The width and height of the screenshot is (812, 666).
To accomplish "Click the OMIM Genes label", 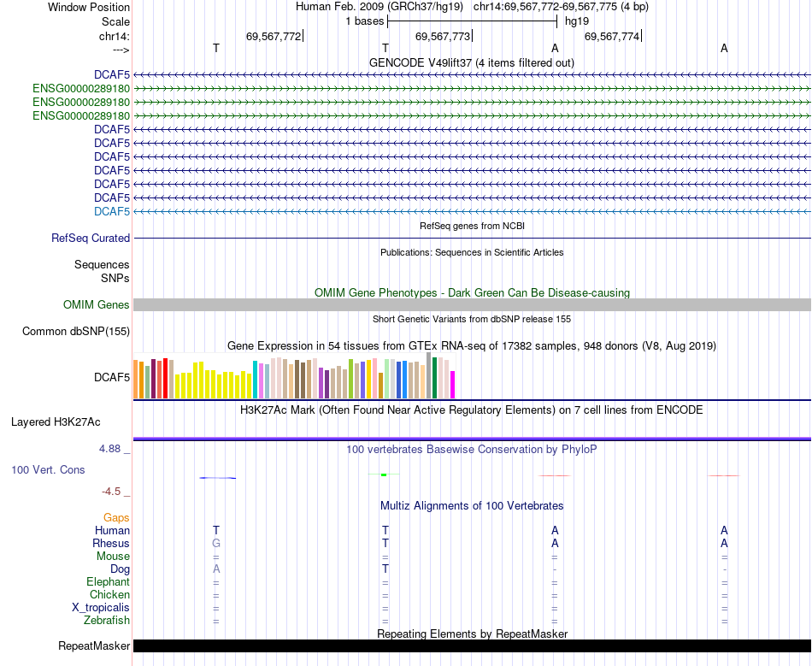I will click(x=96, y=305).
